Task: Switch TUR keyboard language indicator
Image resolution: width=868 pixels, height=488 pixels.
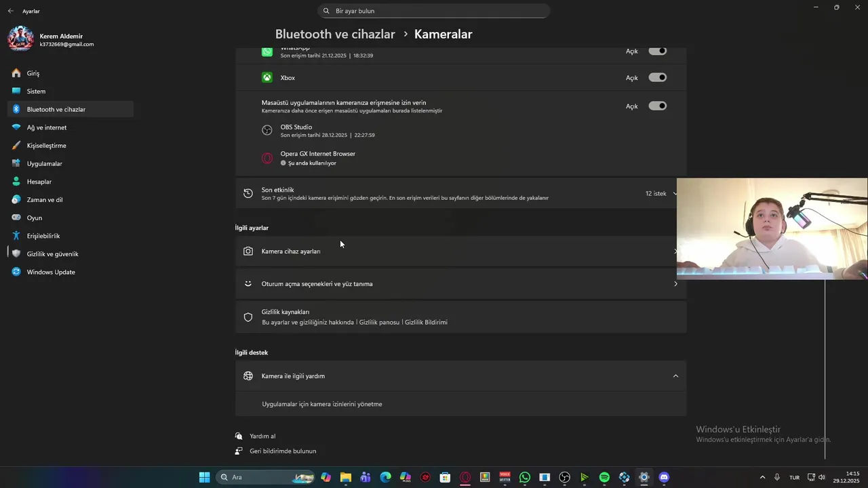Action: click(x=794, y=477)
